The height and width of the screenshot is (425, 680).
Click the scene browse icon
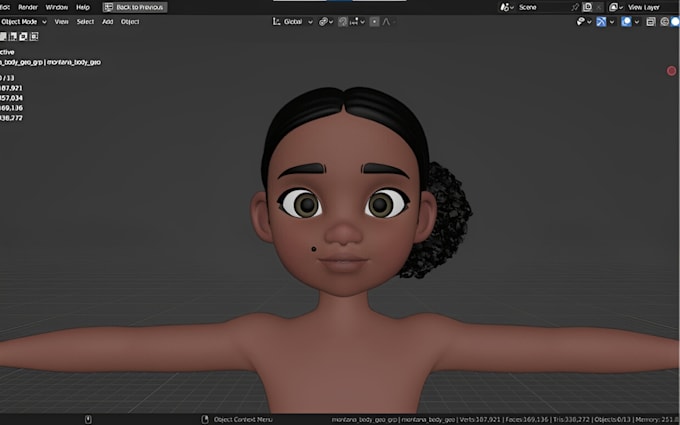pos(507,7)
